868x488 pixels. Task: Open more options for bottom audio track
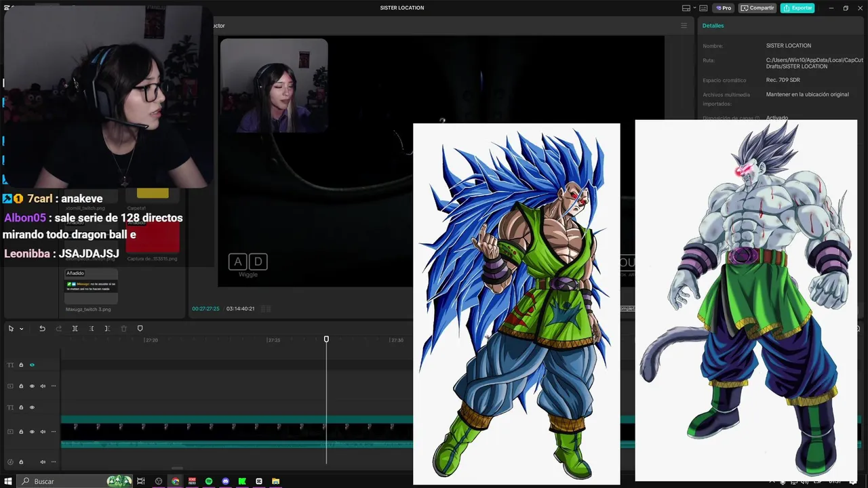54,462
